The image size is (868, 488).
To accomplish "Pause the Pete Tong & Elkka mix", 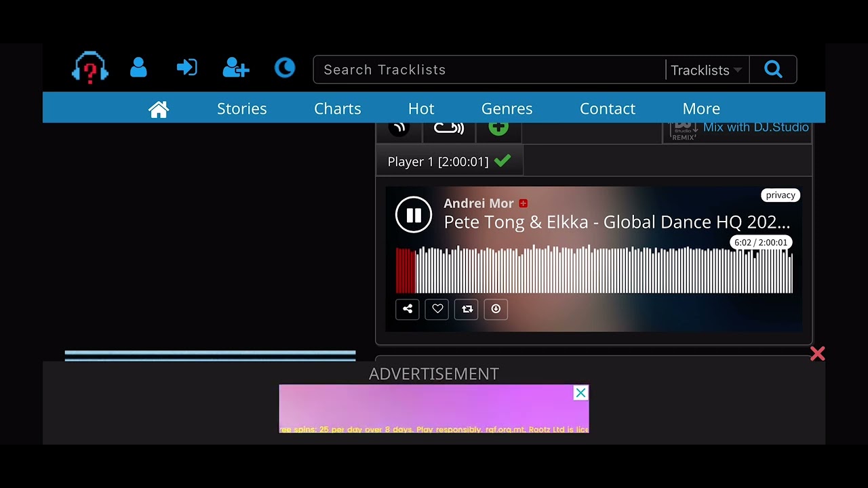I will 414,215.
